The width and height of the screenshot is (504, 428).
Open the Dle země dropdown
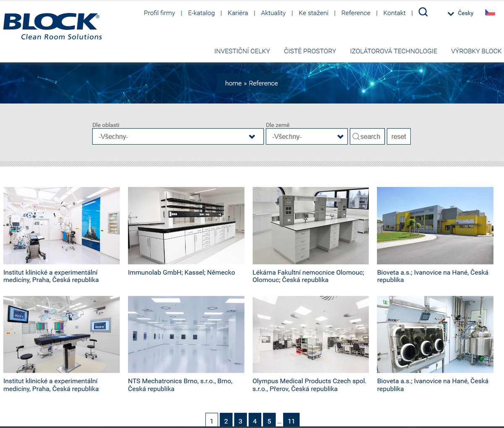pos(307,136)
